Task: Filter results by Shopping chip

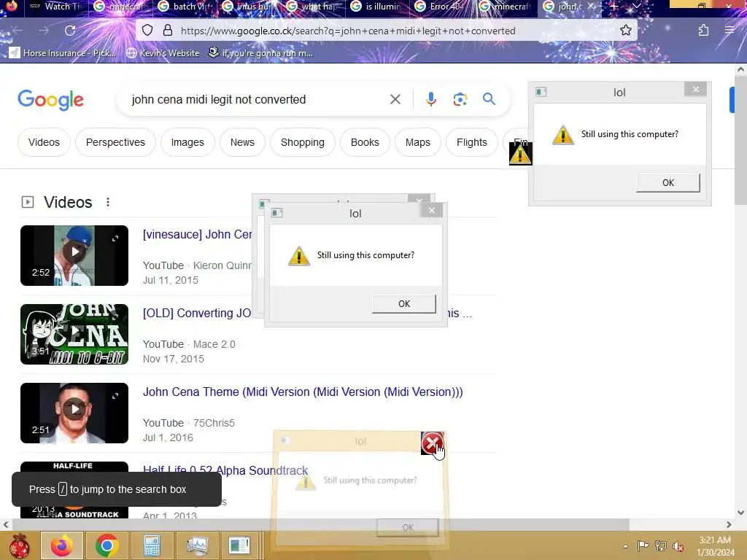Action: (303, 142)
